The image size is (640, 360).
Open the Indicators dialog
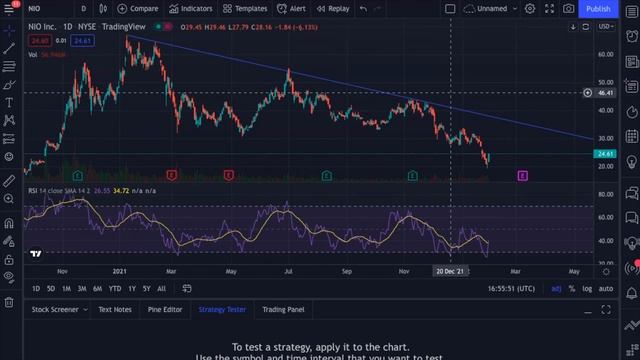tap(191, 9)
